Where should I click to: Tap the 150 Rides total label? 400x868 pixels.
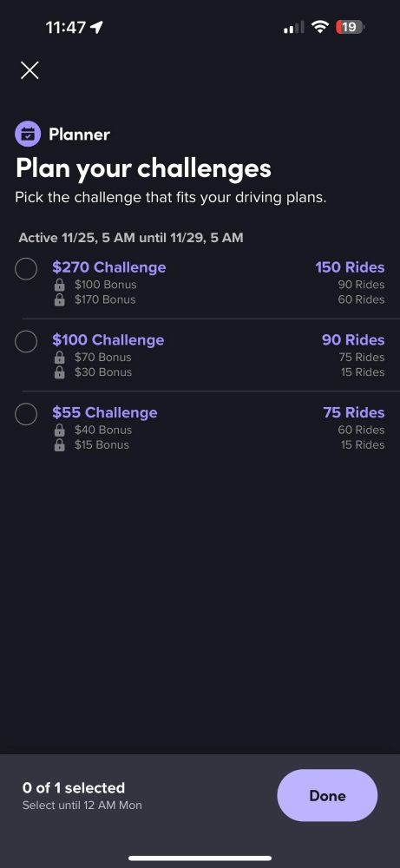[x=350, y=267]
